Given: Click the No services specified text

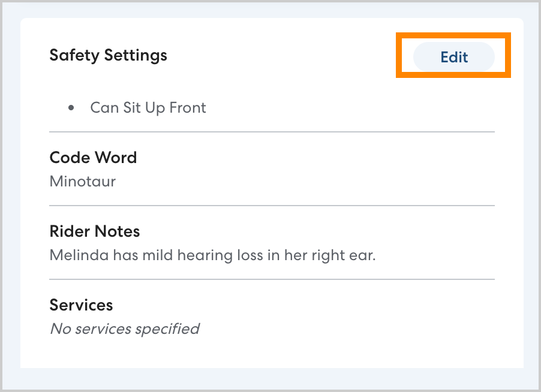Looking at the screenshot, I should tap(124, 328).
